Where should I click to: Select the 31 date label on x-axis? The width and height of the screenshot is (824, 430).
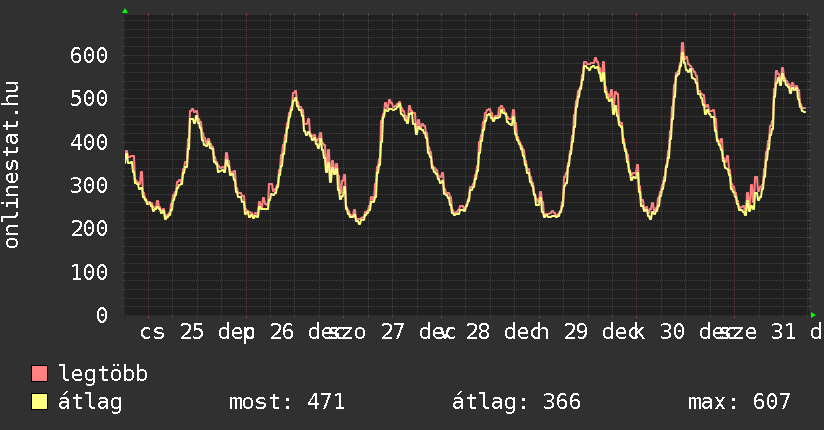[784, 332]
